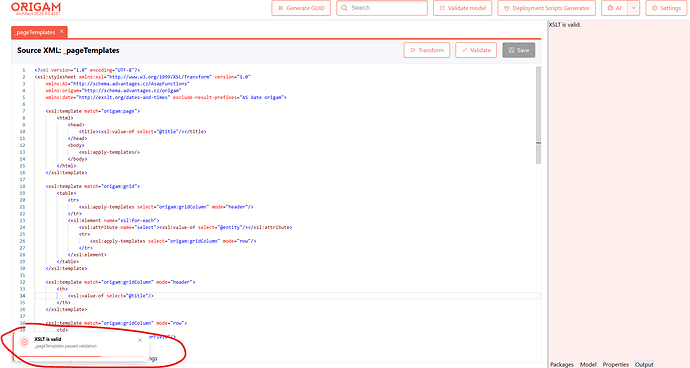Click the editor's vertical scrollbar thumb
The height and width of the screenshot is (368, 690).
click(539, 115)
